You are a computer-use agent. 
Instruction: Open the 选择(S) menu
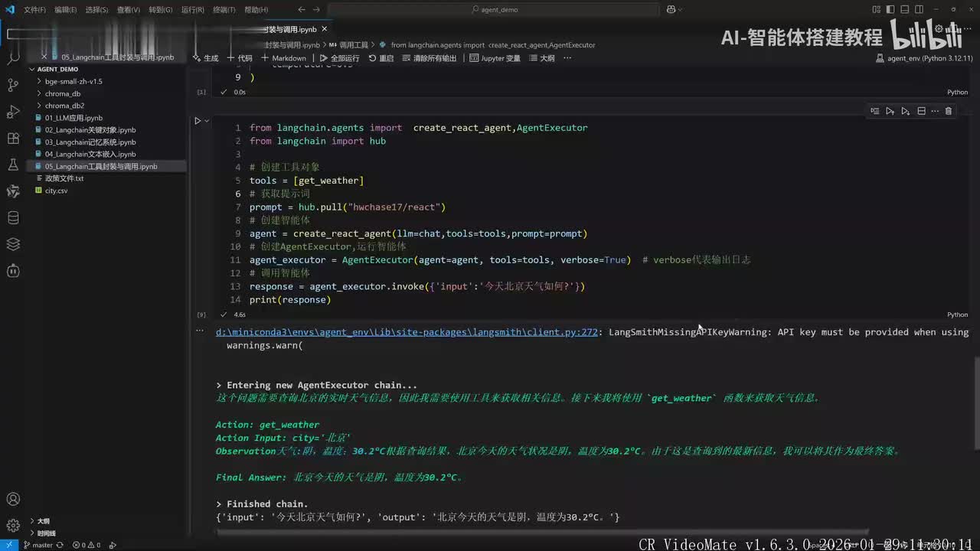point(97,10)
